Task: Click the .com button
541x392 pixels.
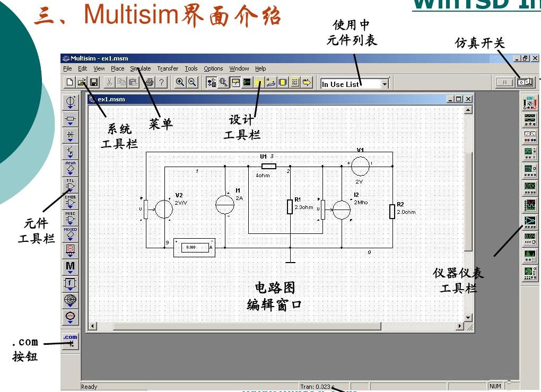Action: click(71, 341)
